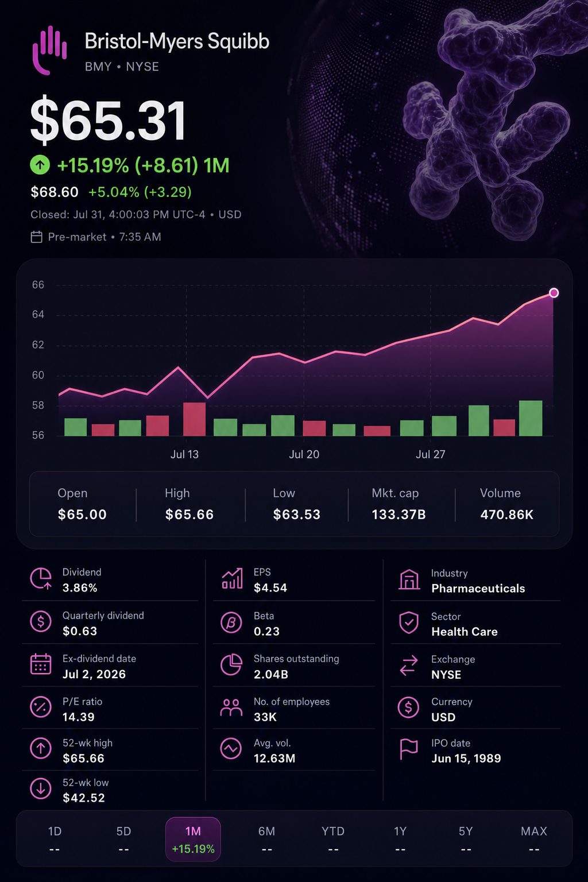Click the +15.19% (+8.61) 1M change text
Viewport: 588px width, 882px height.
click(143, 166)
